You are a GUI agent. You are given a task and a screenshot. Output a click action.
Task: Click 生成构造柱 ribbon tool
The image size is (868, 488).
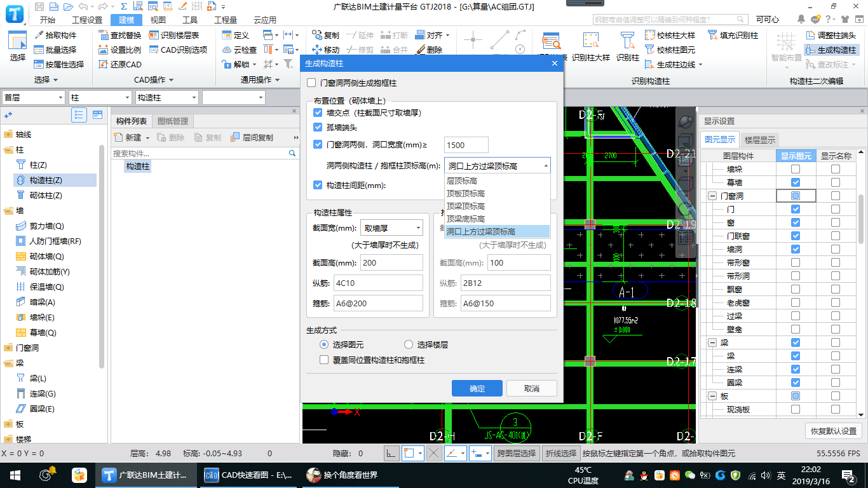click(x=831, y=50)
